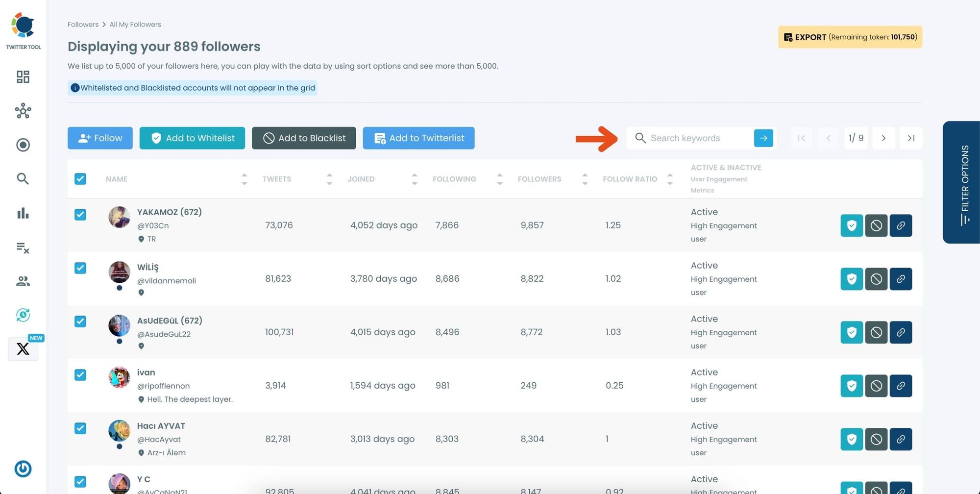Open the search magnifier icon in sidebar
980x494 pixels.
(23, 179)
